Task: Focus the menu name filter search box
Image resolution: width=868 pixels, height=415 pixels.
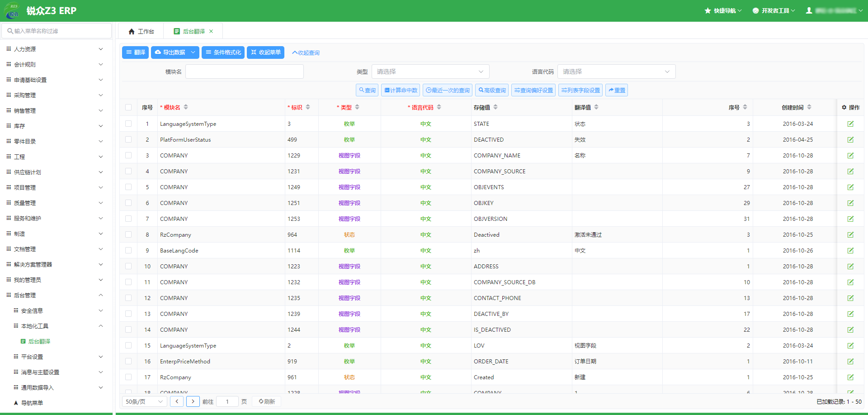Action: point(57,31)
